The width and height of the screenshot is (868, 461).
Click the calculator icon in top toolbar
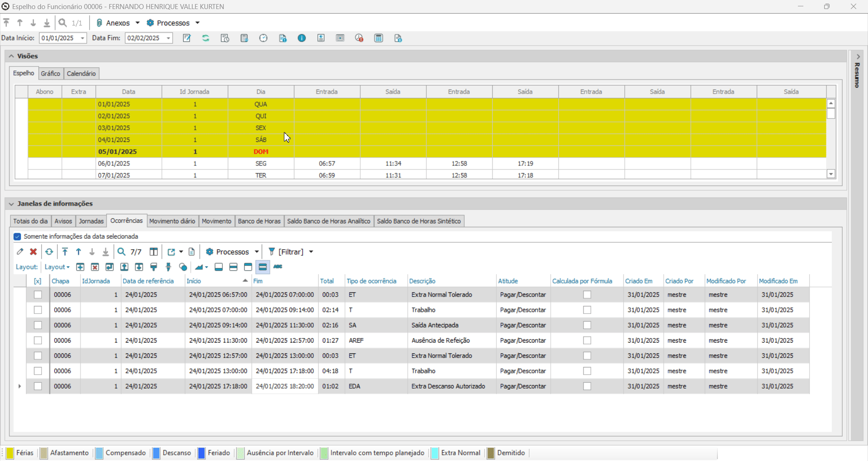pyautogui.click(x=379, y=38)
